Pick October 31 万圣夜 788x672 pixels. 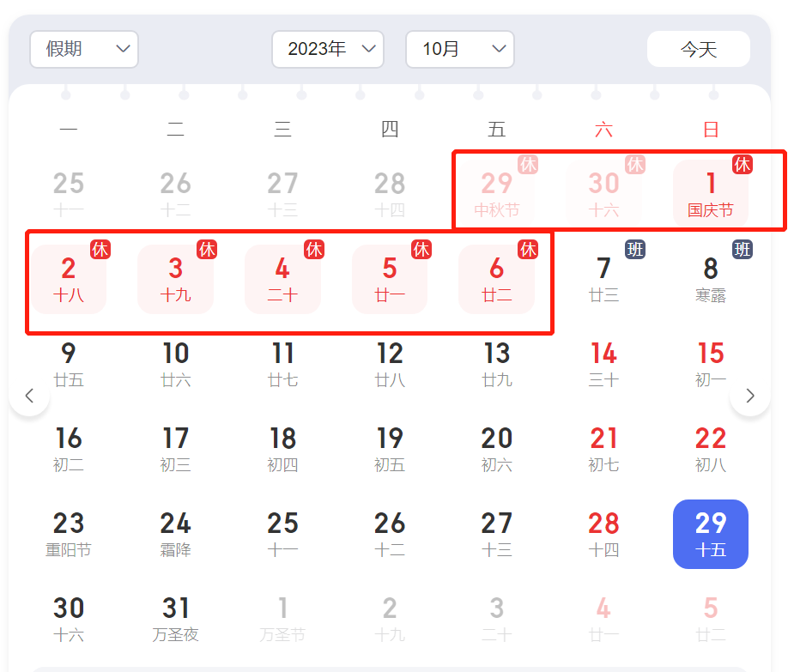tap(176, 619)
